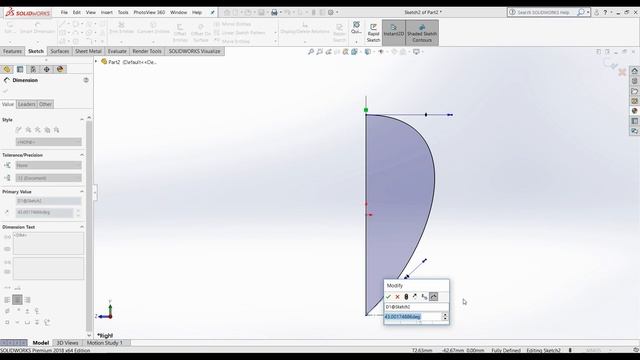Click the dimension value field in Modify box
The width and height of the screenshot is (640, 360).
point(413,317)
